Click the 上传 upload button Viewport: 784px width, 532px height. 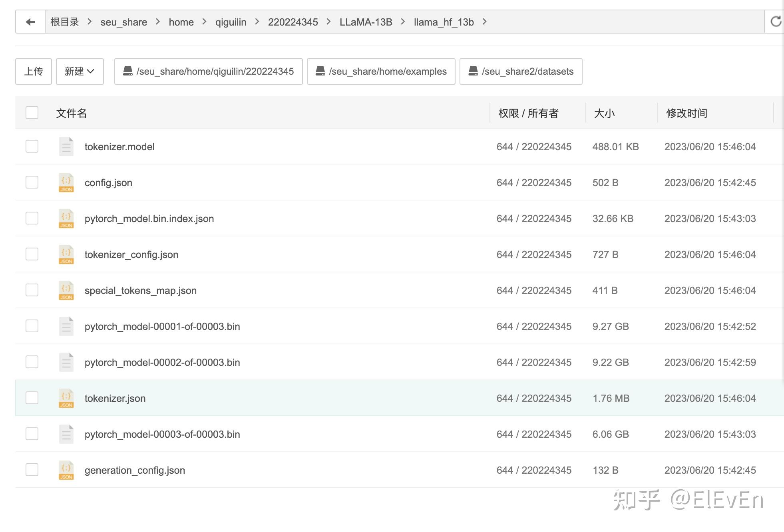34,71
